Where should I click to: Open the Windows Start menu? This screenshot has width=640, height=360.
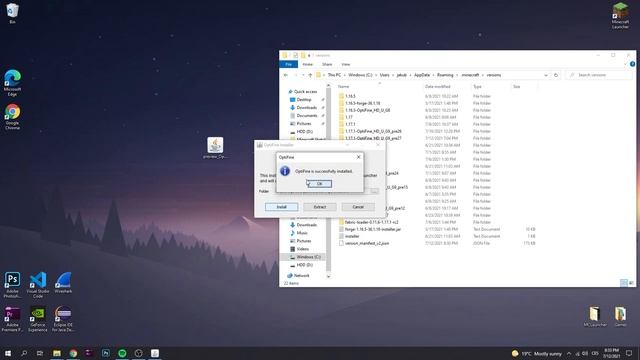click(x=7, y=353)
